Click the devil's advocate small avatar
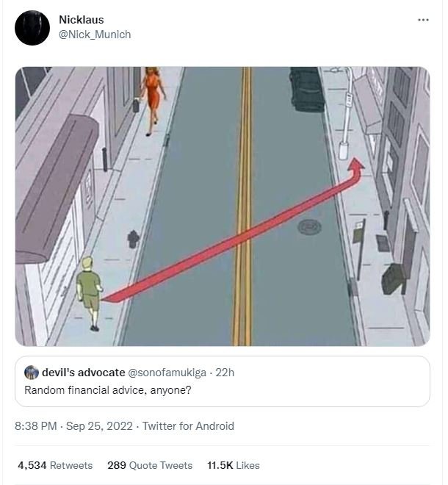This screenshot has height=485, width=448. pos(32,373)
